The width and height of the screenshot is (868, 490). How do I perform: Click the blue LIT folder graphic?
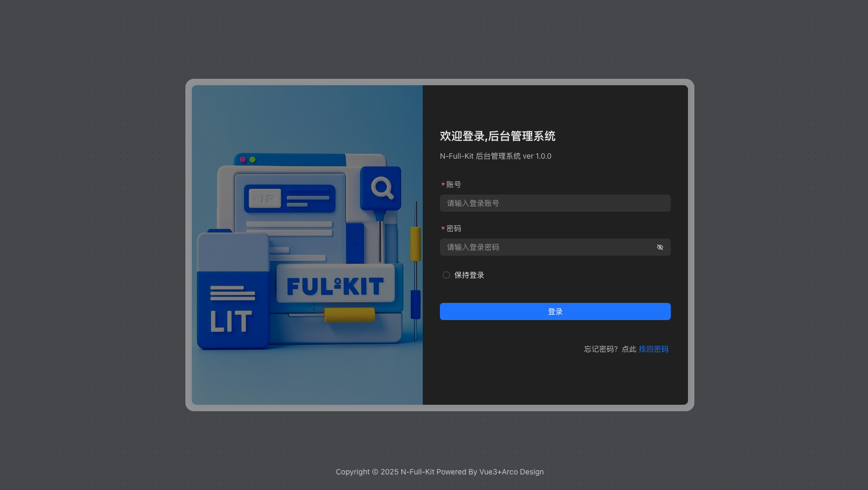(232, 309)
